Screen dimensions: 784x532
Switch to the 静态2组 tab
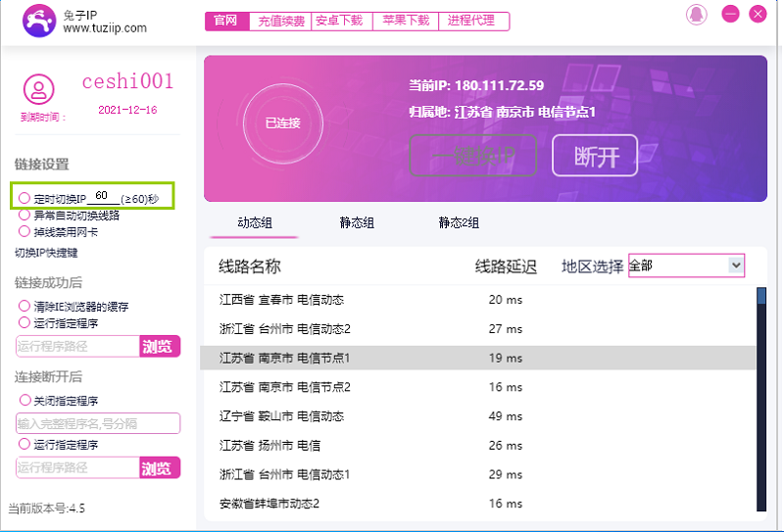(x=459, y=223)
